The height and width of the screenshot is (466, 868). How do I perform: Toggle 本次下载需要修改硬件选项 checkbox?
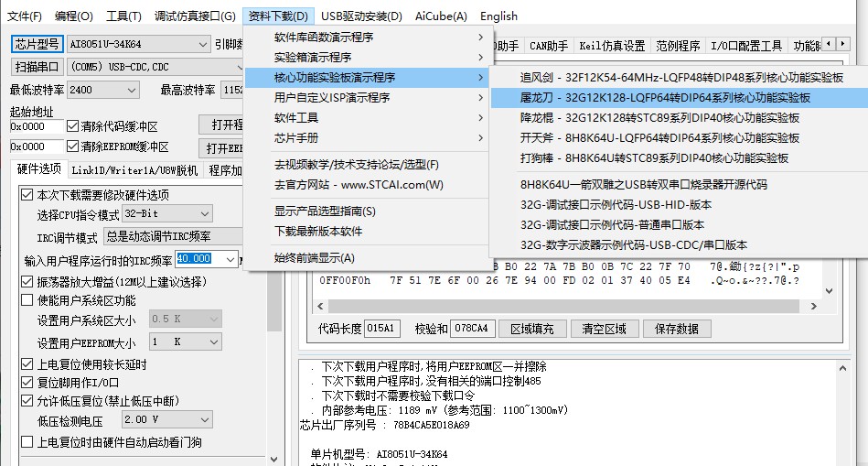[x=27, y=194]
